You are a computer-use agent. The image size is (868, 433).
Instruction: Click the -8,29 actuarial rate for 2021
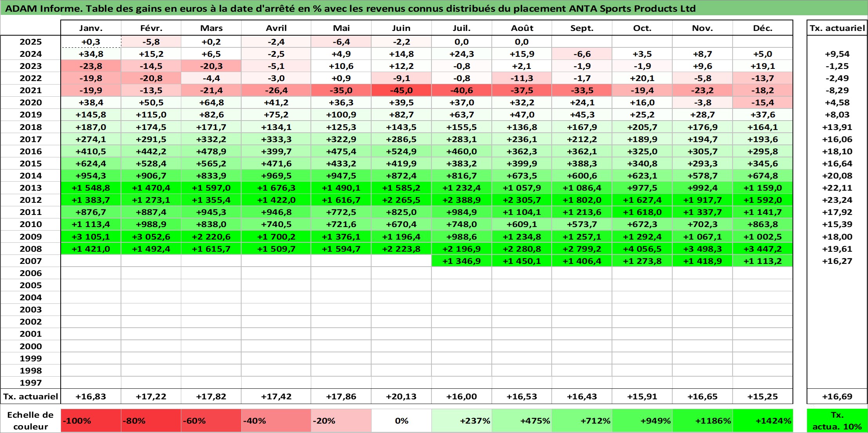tap(837, 90)
